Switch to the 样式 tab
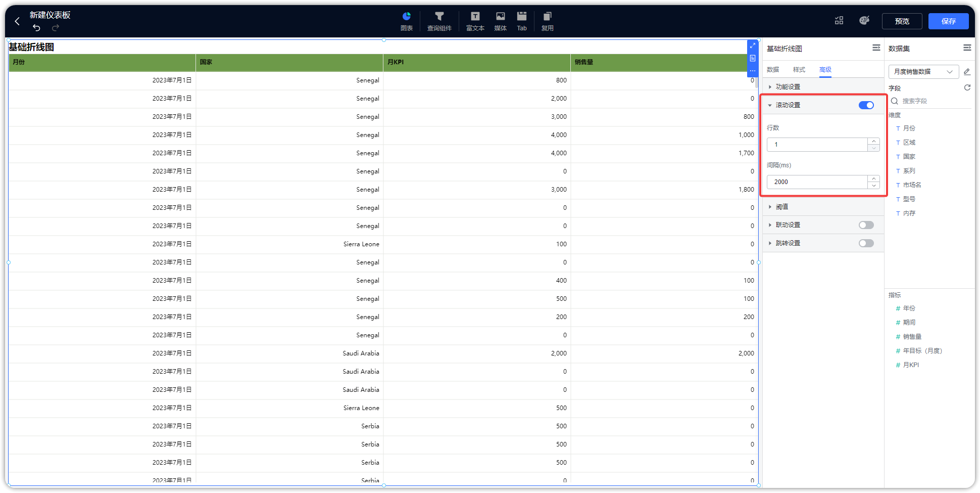 (799, 70)
